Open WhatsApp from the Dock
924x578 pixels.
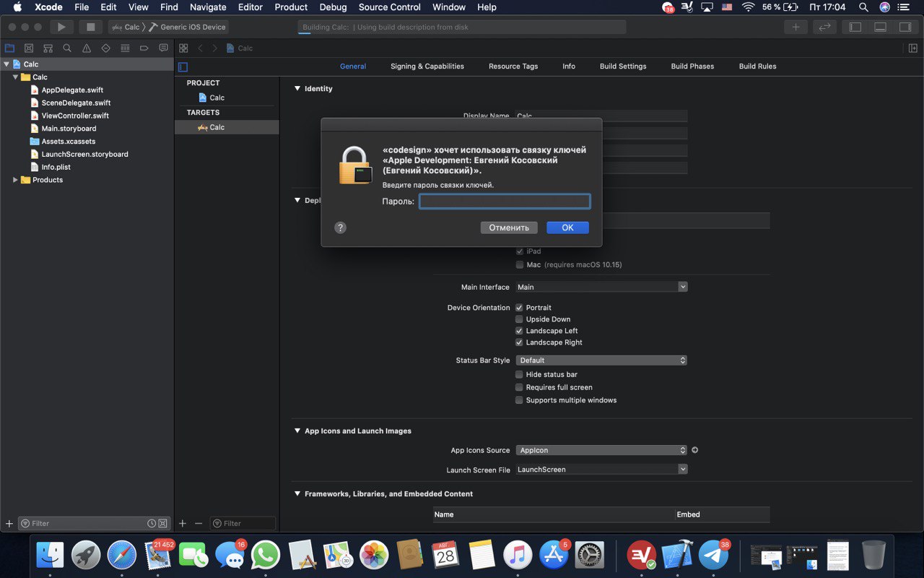[x=266, y=556]
